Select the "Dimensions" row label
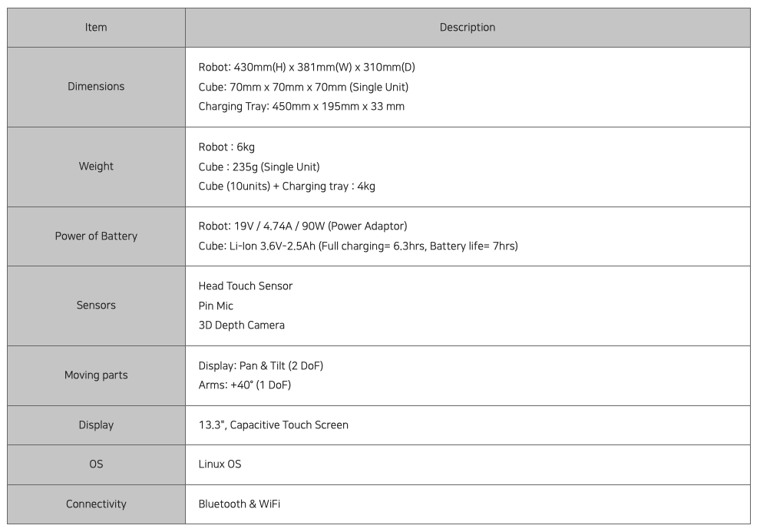 96,87
